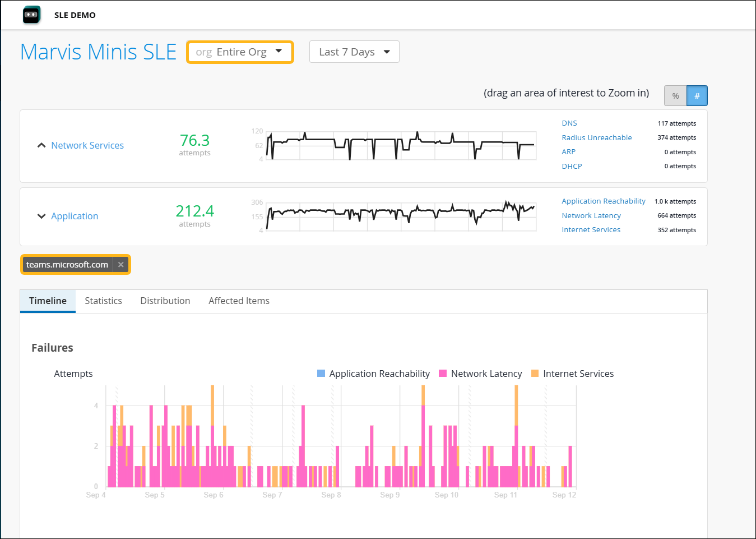Expand the Application section
The height and width of the screenshot is (539, 756).
click(x=41, y=215)
